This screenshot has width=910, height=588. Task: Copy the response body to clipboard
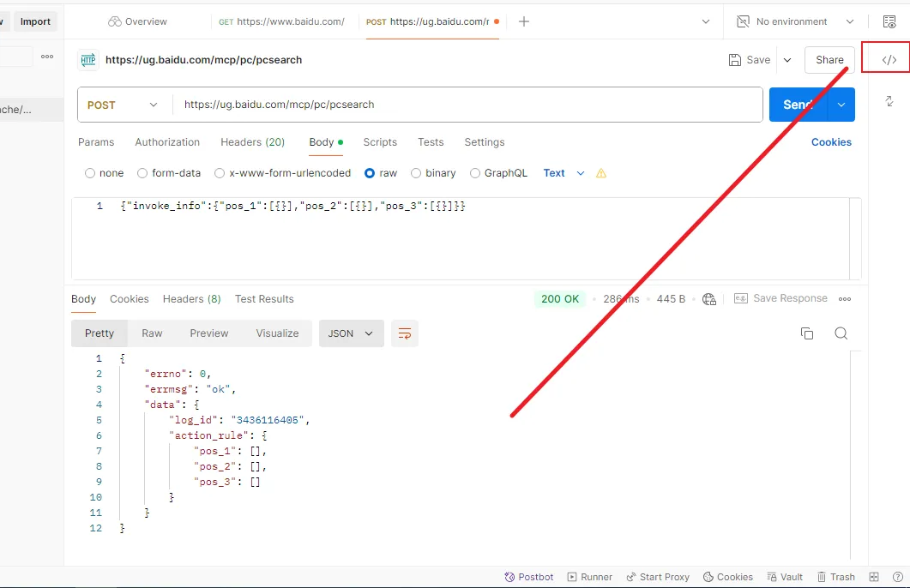[x=807, y=333]
